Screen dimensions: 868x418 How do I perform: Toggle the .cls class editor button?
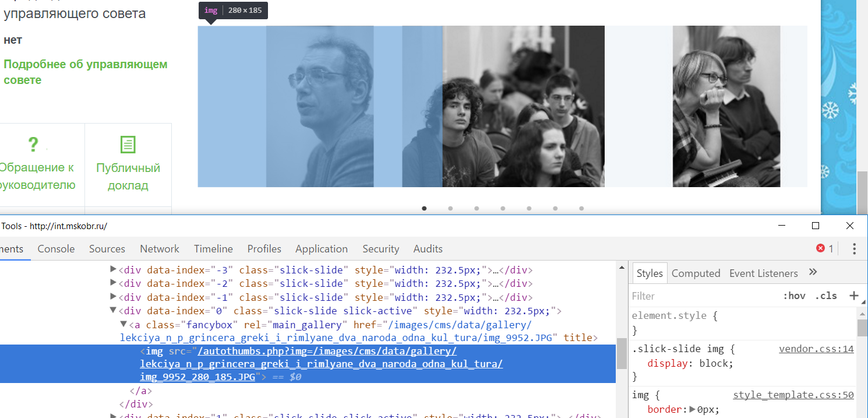coord(826,296)
